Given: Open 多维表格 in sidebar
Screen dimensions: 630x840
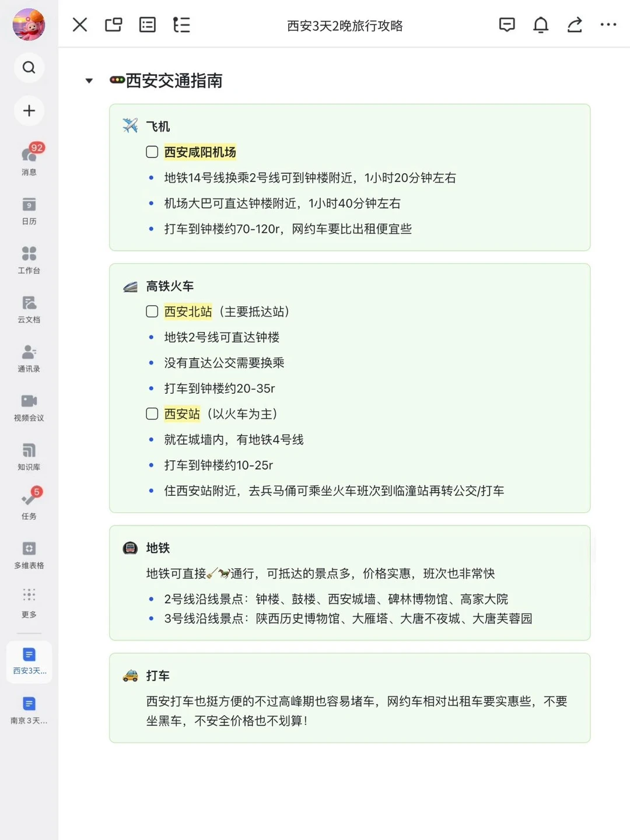Looking at the screenshot, I should click(x=29, y=555).
